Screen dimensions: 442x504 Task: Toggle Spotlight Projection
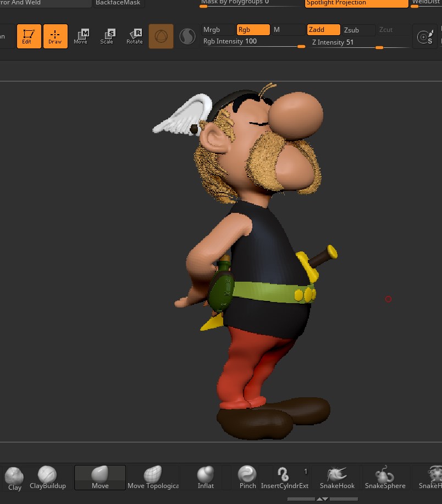(x=357, y=3)
